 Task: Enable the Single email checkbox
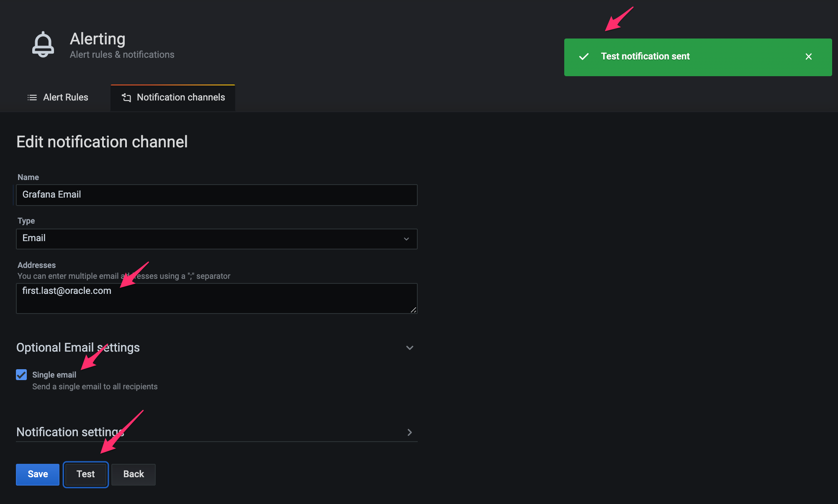tap(21, 375)
